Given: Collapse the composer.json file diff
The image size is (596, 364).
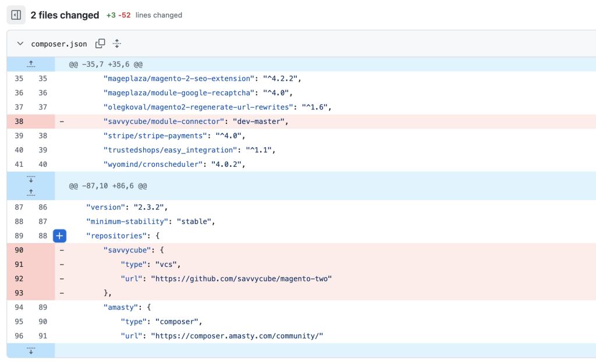Looking at the screenshot, I should click(20, 44).
